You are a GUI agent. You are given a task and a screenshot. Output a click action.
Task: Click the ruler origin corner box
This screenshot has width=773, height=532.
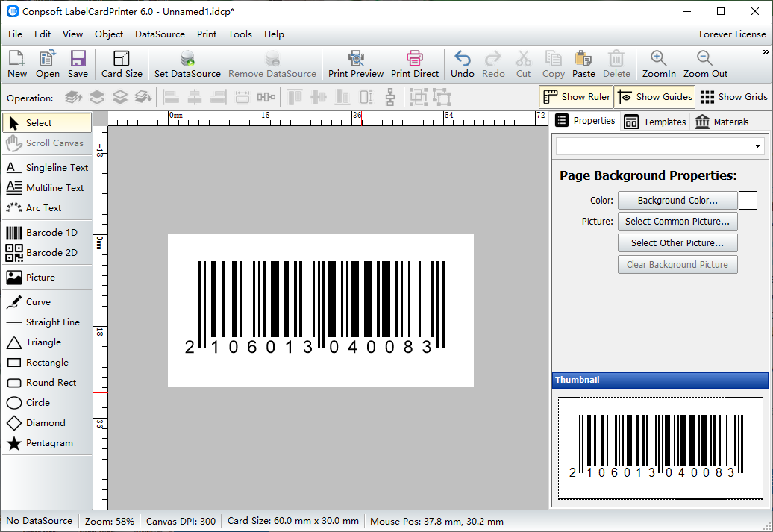[100, 119]
